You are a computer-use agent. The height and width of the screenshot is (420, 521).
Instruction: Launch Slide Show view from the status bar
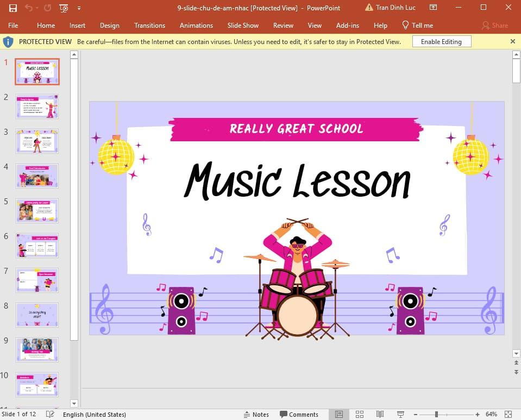click(x=400, y=415)
